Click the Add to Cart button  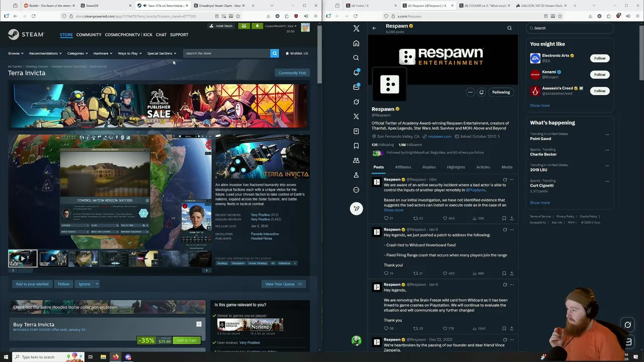tap(187, 340)
